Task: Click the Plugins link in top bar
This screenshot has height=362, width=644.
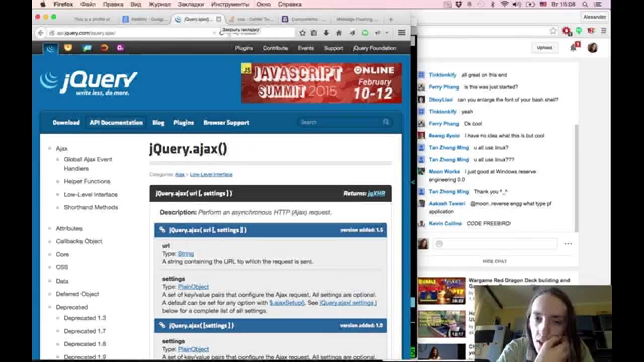Action: coord(244,48)
